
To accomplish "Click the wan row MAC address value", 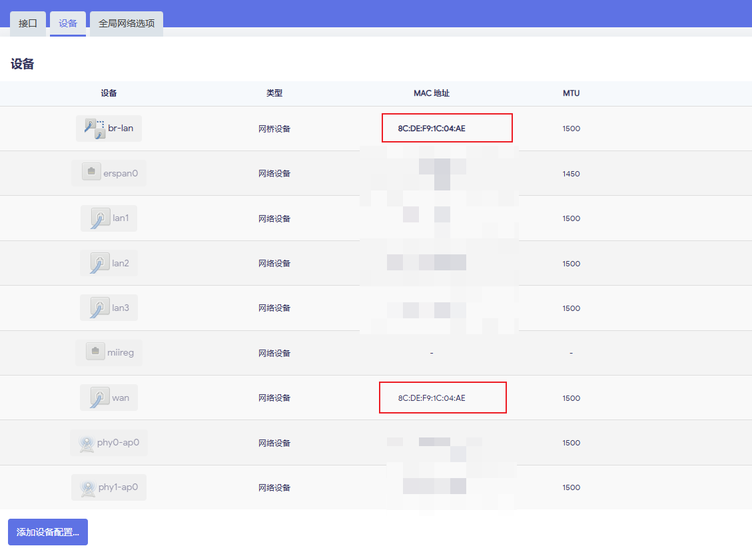I will 432,398.
